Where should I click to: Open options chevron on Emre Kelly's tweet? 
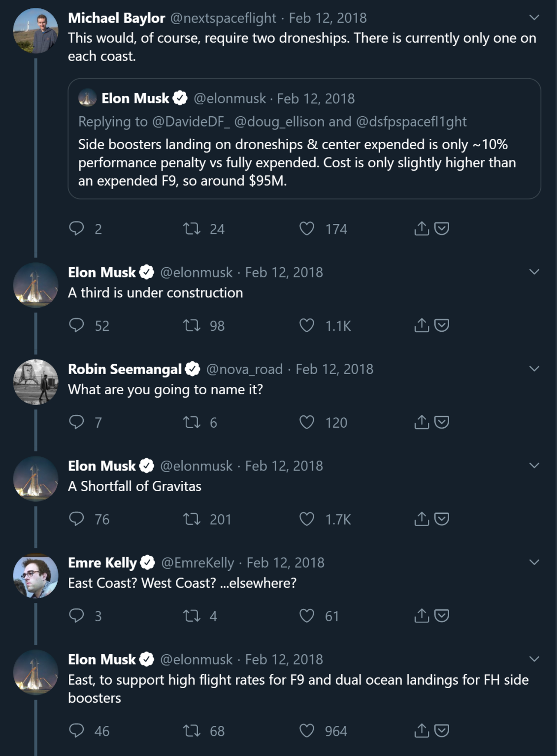(x=534, y=562)
